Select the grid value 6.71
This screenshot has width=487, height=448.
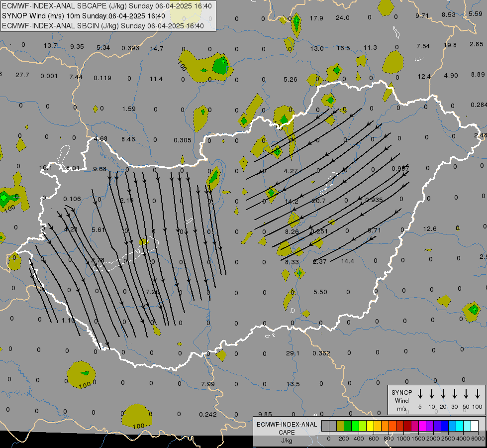coord(374,230)
